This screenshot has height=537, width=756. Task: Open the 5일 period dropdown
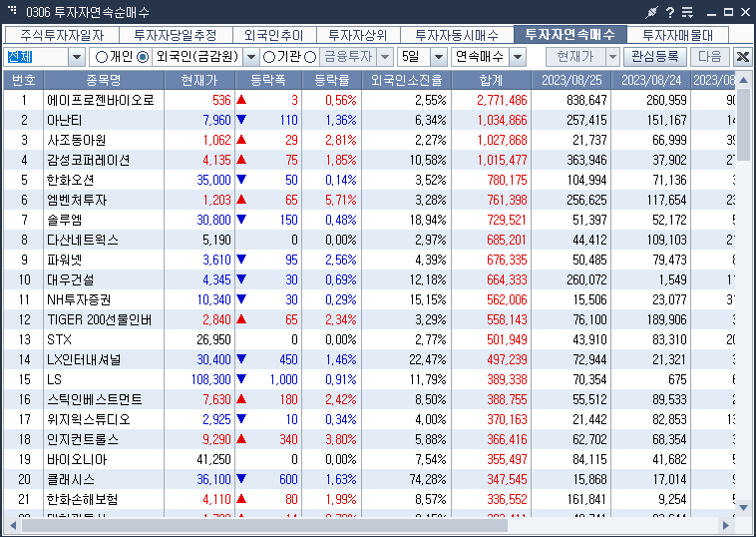[x=438, y=57]
